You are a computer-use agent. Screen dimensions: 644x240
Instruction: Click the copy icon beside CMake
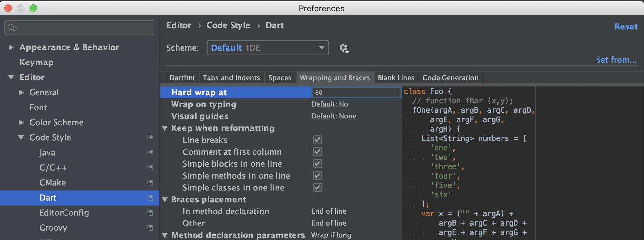tap(150, 183)
